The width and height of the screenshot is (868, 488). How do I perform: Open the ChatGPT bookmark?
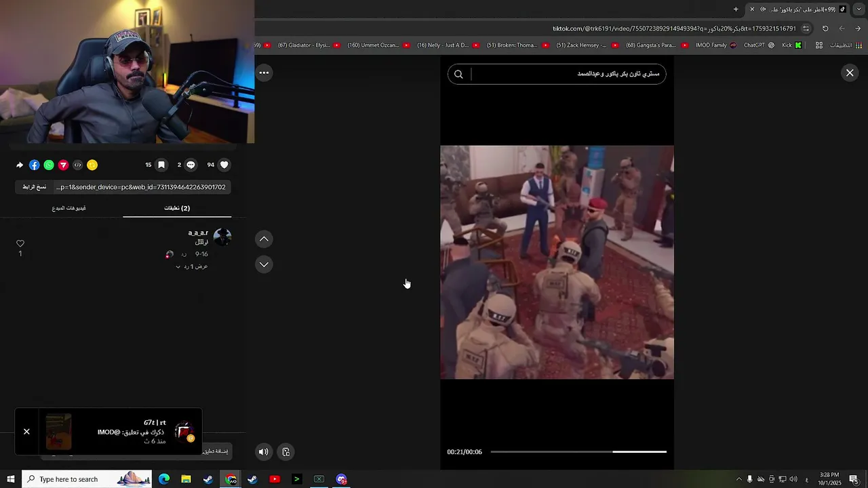(x=759, y=45)
